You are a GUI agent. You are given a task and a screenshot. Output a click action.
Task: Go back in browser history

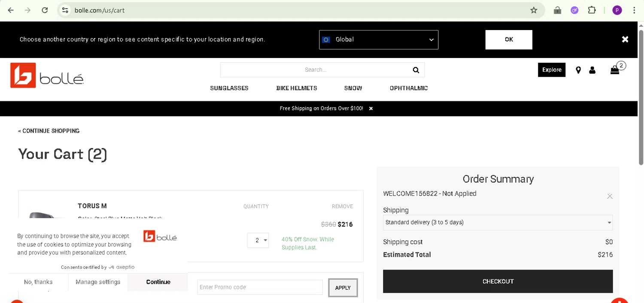tap(11, 10)
